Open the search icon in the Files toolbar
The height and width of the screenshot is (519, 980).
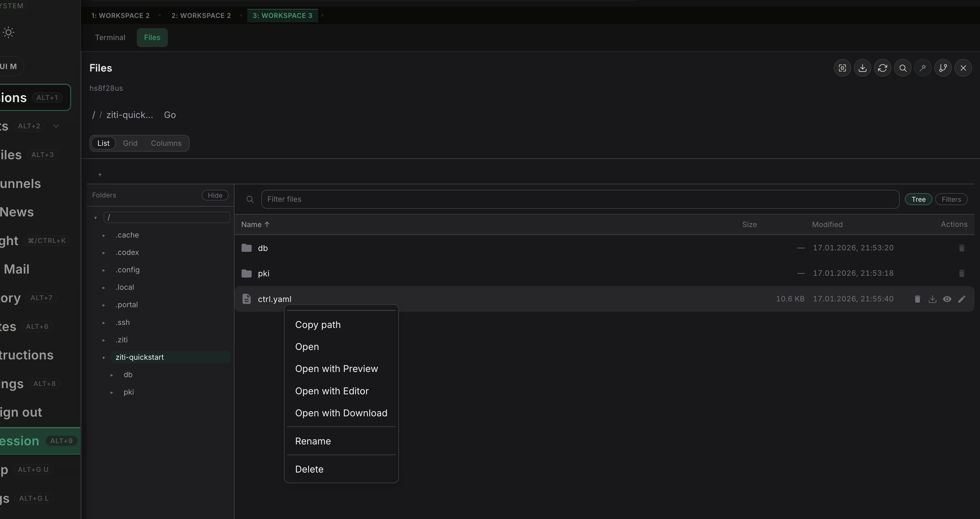[x=903, y=68]
